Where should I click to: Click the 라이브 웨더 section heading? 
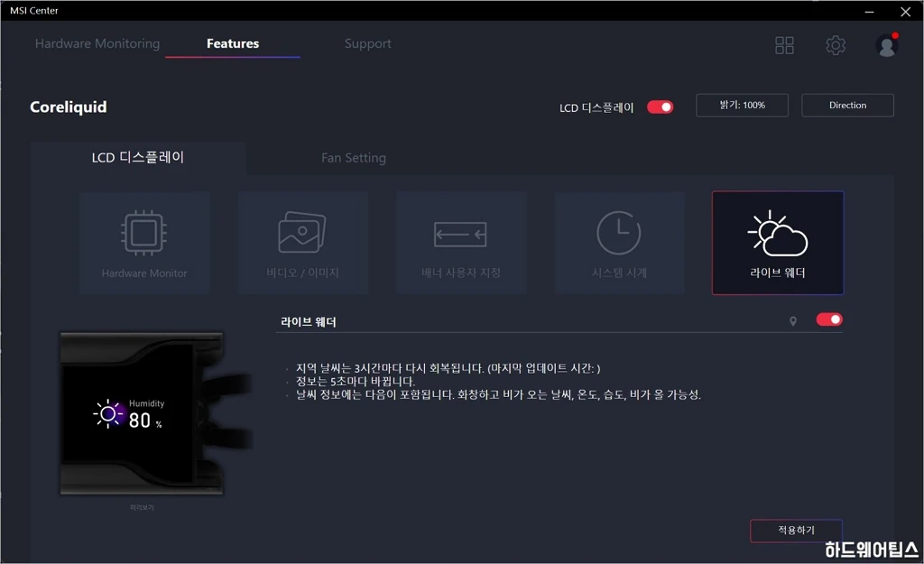309,322
